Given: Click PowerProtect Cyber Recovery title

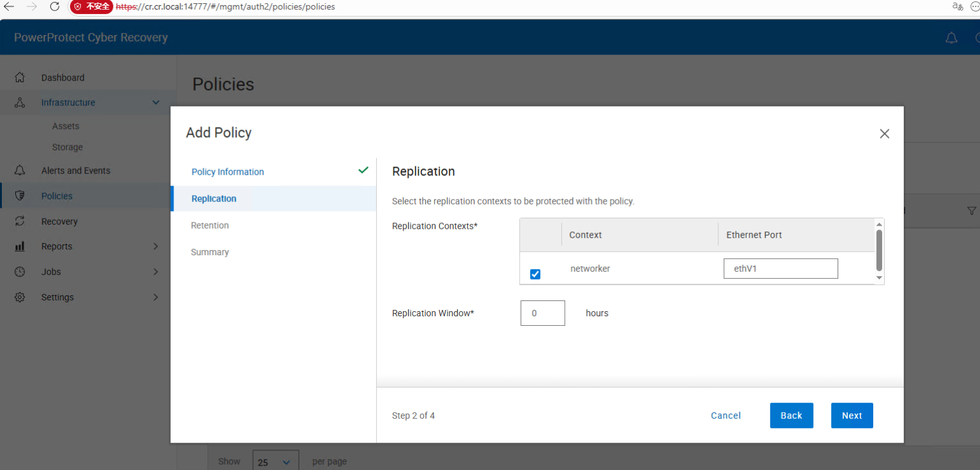Looking at the screenshot, I should tap(91, 37).
